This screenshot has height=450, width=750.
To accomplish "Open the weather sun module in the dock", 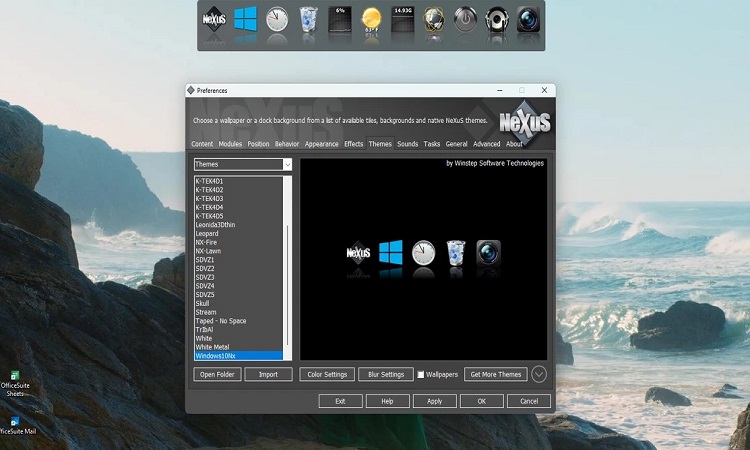I will (371, 20).
